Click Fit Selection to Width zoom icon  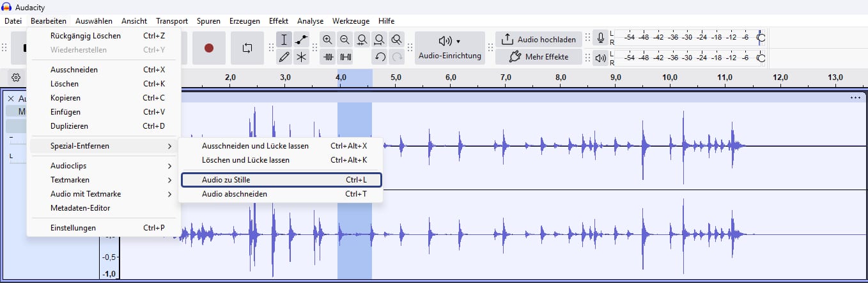pos(362,40)
